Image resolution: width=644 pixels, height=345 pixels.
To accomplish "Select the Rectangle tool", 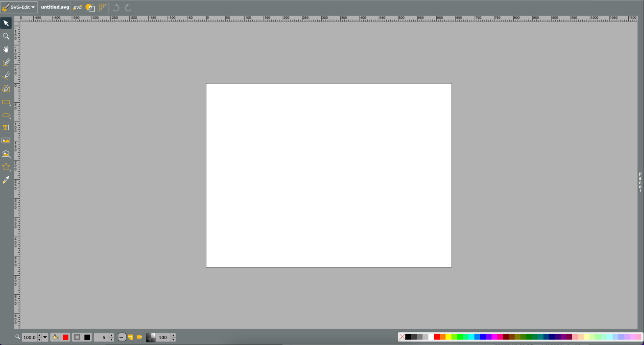I will point(6,102).
